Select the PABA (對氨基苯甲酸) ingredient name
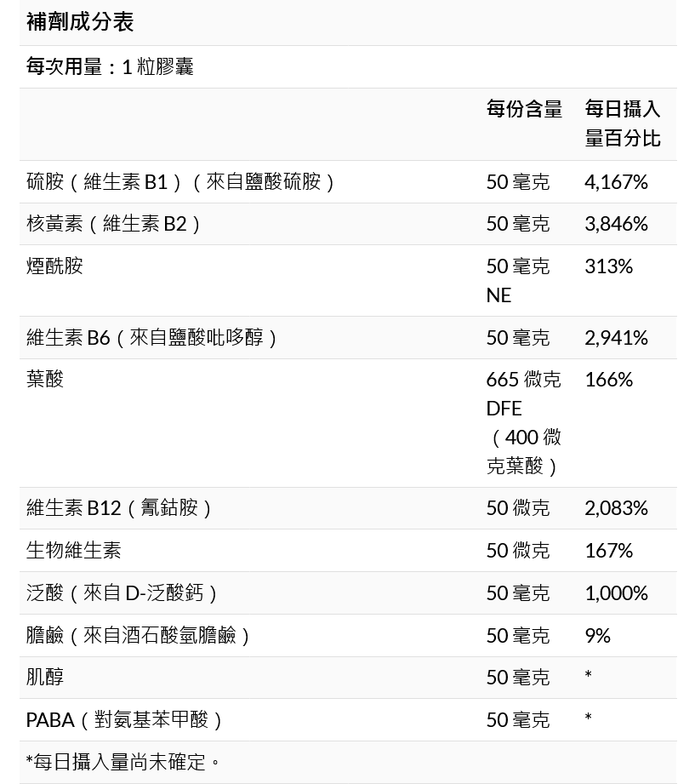Viewport: 695px width, 784px height. click(126, 720)
